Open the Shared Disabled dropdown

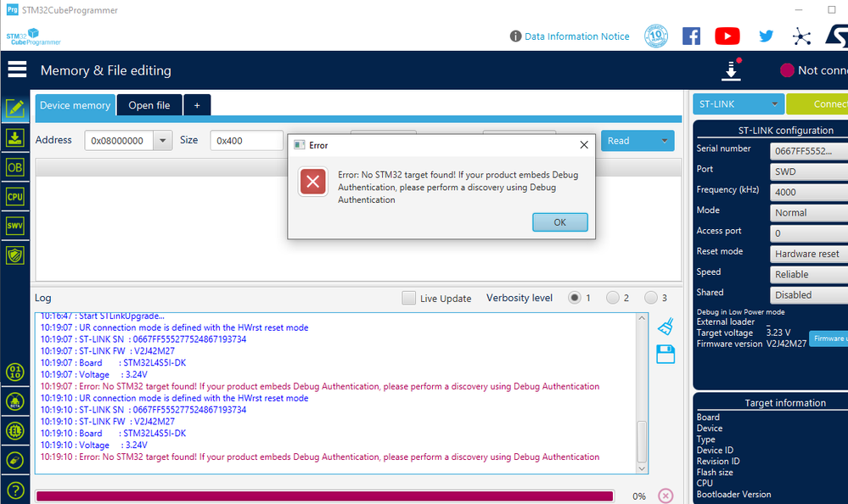coord(809,294)
